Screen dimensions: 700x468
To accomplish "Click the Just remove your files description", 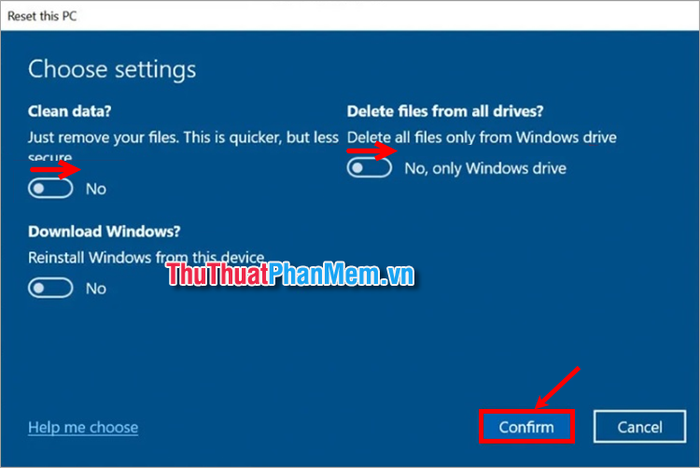I will [x=183, y=146].
